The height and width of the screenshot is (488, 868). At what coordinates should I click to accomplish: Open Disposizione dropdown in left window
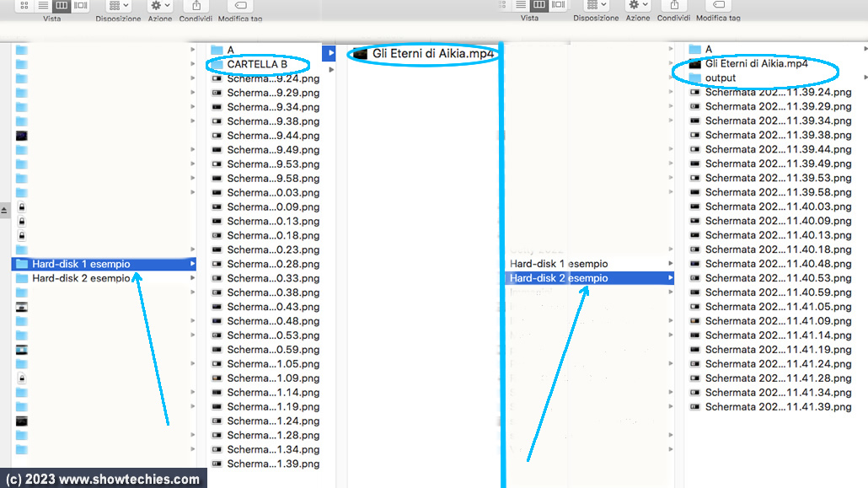pos(119,6)
